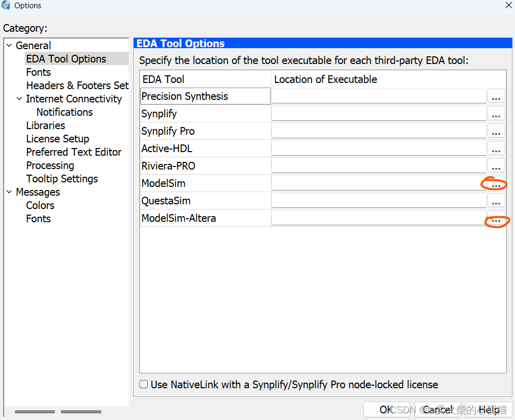Click browse button for ModelSim-Altera executable
Screen dimensions: 515x420
tap(496, 219)
